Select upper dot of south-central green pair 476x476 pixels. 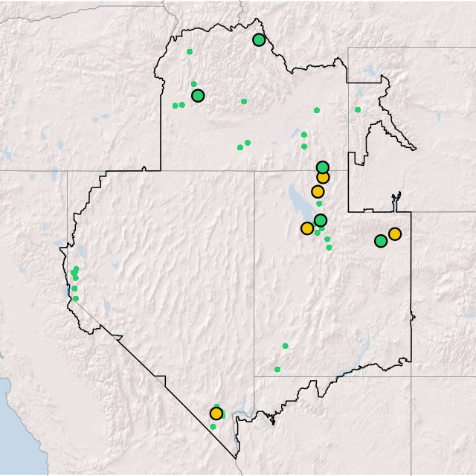(285, 345)
